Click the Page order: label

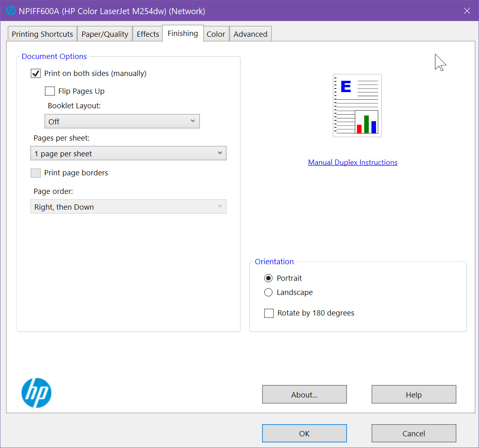(x=53, y=191)
